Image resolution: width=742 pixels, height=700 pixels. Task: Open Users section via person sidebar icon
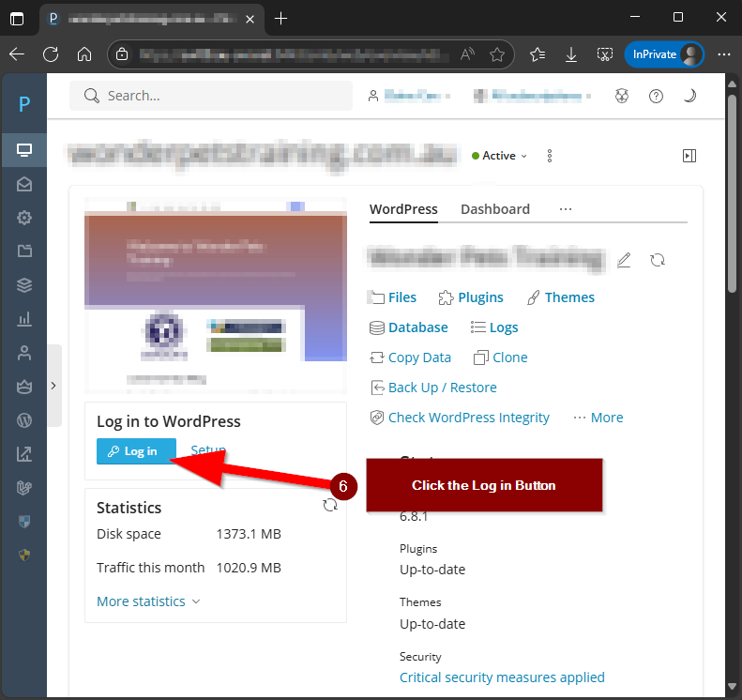pos(24,353)
